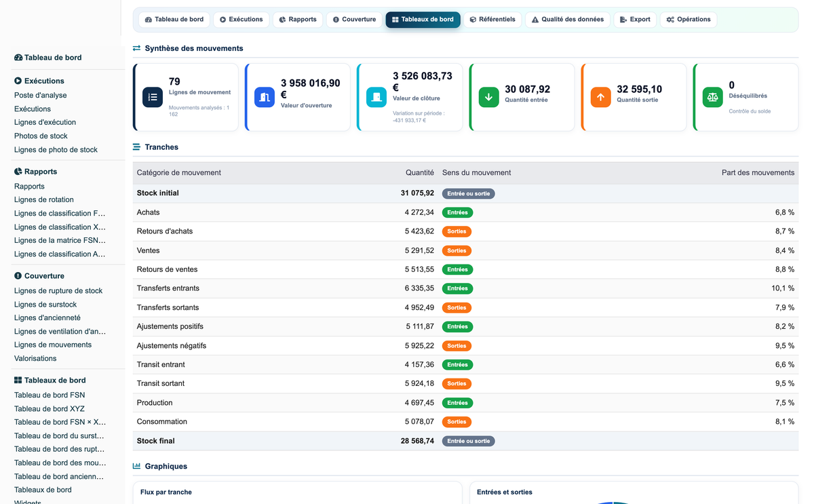Open Valorisations sidebar link

[x=35, y=359]
